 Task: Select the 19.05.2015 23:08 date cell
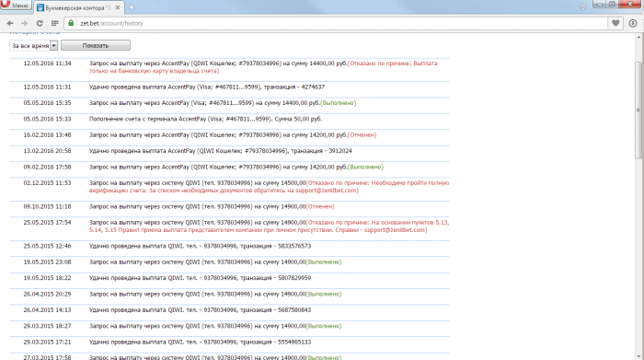[x=47, y=261]
